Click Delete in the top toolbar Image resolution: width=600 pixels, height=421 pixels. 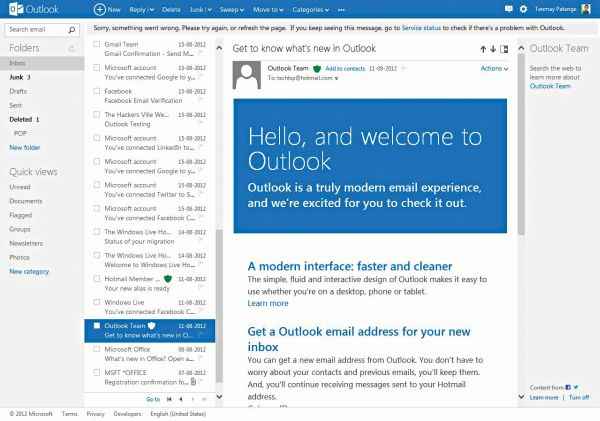click(x=171, y=10)
